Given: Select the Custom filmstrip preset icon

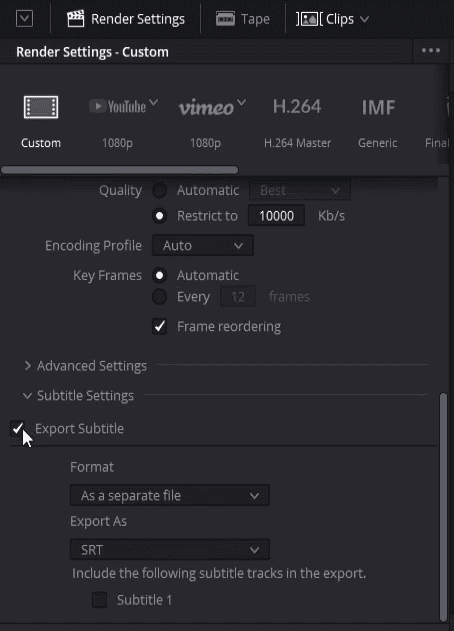Looking at the screenshot, I should 41,107.
